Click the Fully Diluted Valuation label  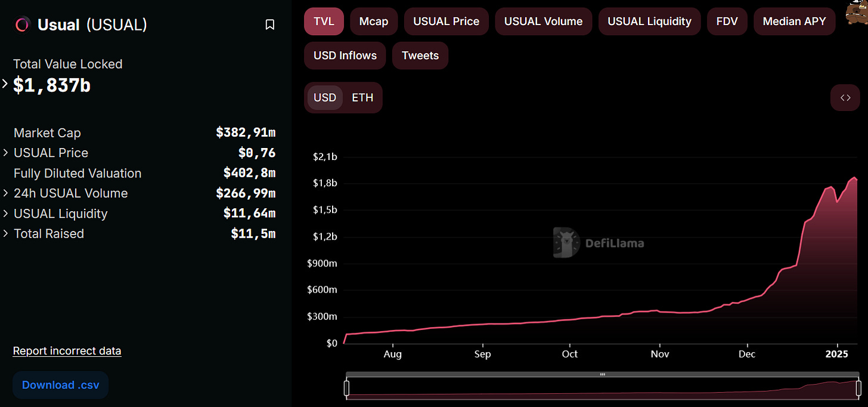click(x=77, y=173)
